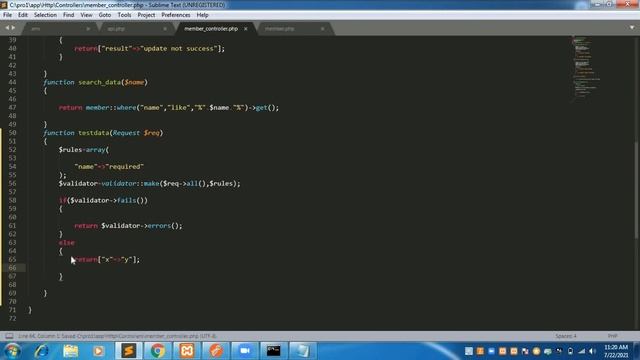Screen dimensions: 640x360
Task: Close the member_controller.php tab
Action: [x=246, y=29]
